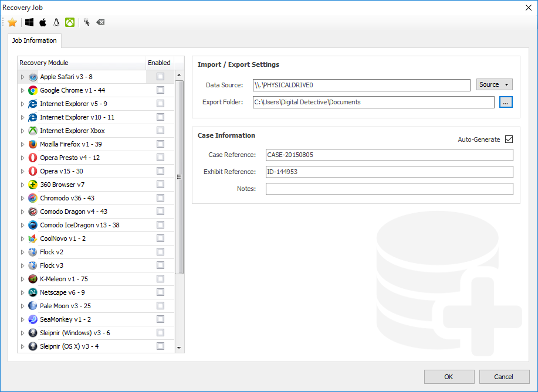Click the K-Meleon icon

[33, 279]
